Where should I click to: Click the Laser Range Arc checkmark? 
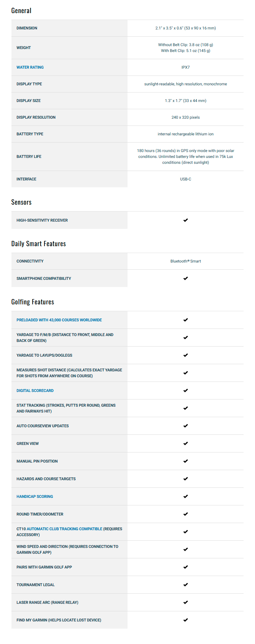click(186, 602)
